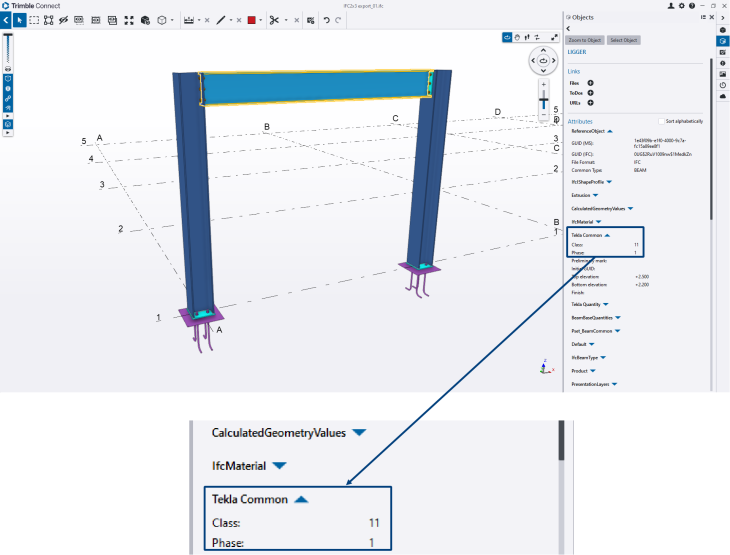Pick the red markup color swatch
Screen dimensions: 730x555
[x=251, y=20]
